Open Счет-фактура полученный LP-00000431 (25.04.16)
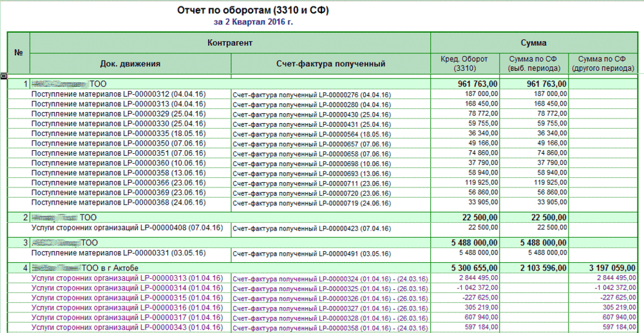 point(312,124)
